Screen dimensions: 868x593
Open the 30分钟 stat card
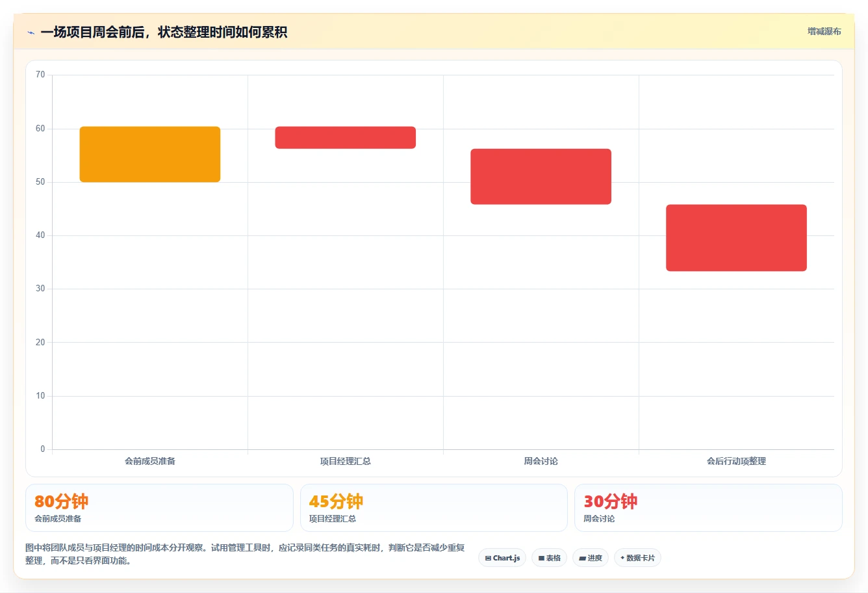[708, 508]
